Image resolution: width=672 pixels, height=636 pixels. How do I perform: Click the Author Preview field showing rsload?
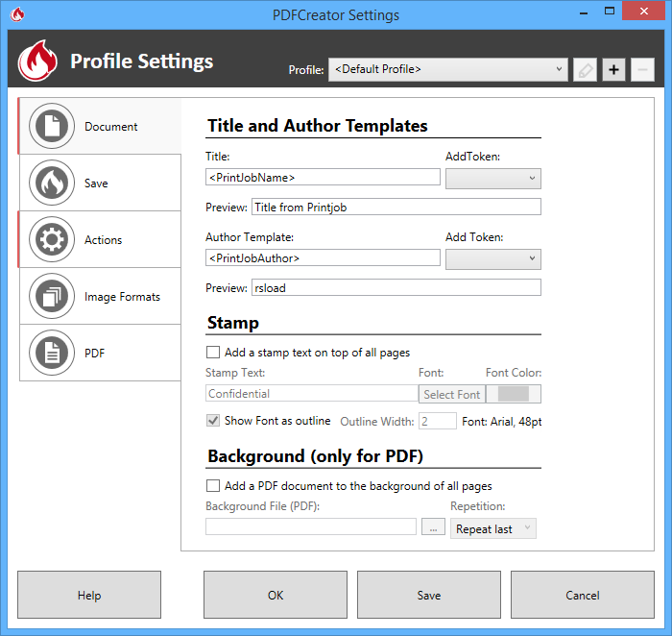396,287
